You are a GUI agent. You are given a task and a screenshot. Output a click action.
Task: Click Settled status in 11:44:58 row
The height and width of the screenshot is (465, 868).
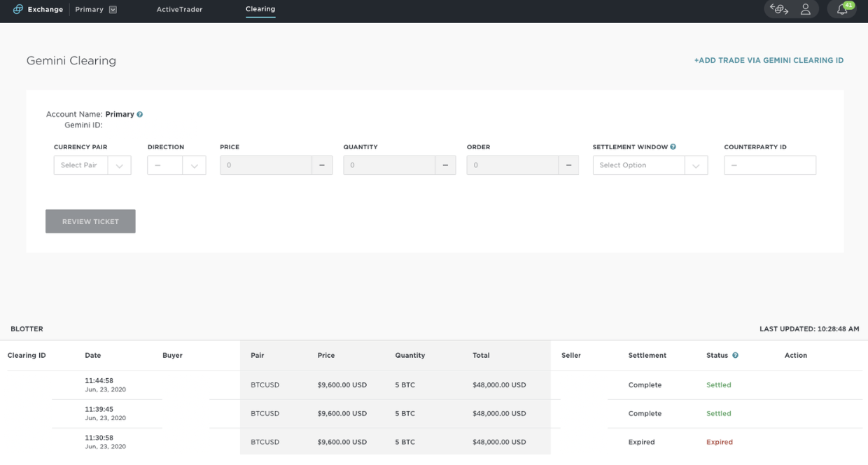point(719,384)
